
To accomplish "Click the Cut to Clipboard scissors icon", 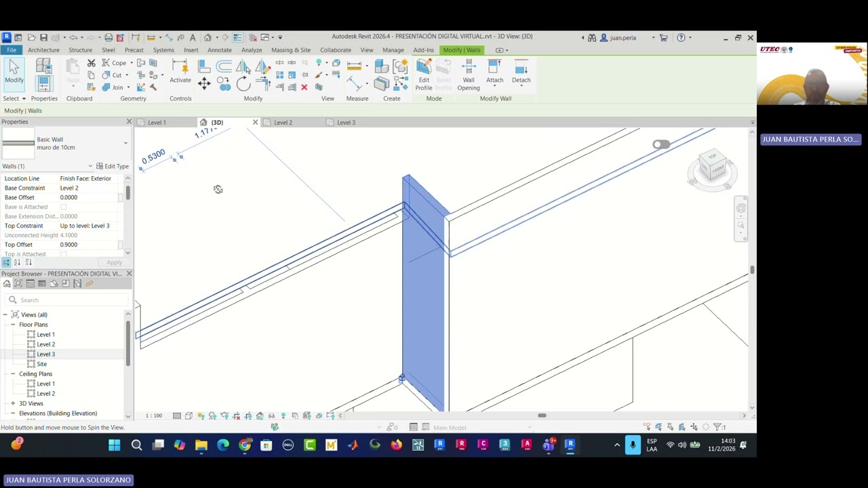I will coord(92,63).
